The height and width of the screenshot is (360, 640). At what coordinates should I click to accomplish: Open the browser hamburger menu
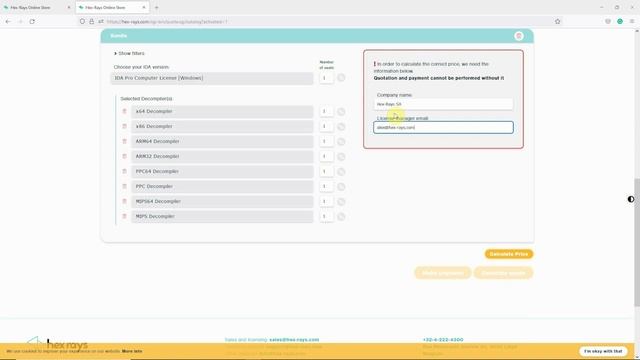[x=632, y=21]
